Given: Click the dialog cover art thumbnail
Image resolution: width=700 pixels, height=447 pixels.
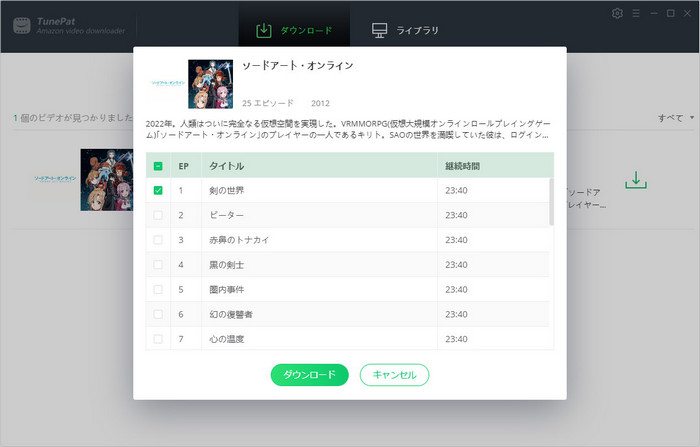Looking at the screenshot, I should pos(210,84).
